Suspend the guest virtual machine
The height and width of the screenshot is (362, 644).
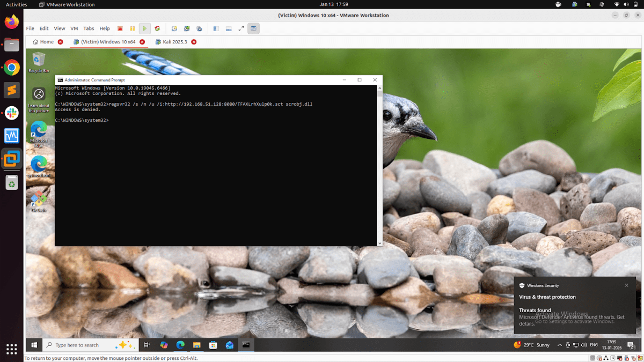(132, 28)
